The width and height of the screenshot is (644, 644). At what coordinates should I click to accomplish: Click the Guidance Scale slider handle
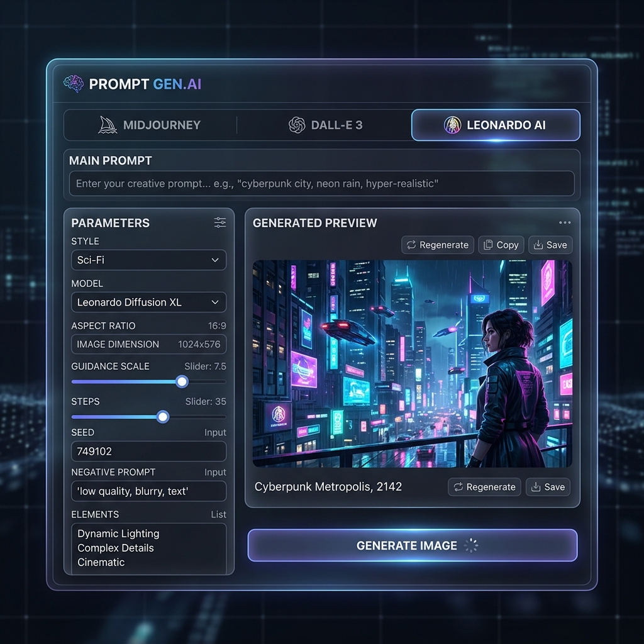tap(182, 382)
